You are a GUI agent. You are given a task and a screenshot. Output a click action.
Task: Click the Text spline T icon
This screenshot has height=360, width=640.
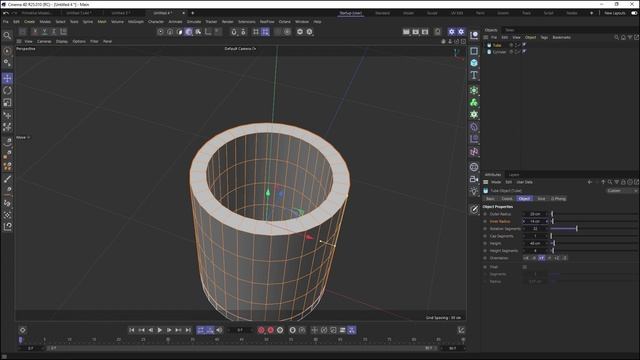[x=474, y=75]
